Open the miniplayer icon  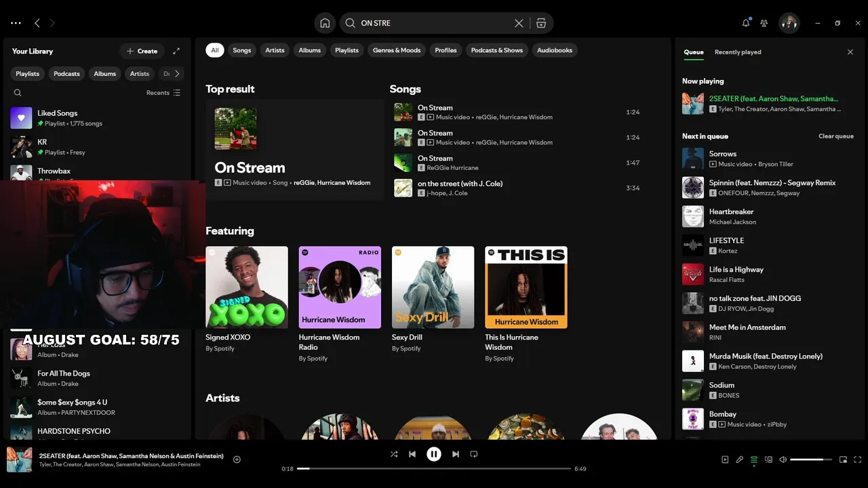[843, 460]
